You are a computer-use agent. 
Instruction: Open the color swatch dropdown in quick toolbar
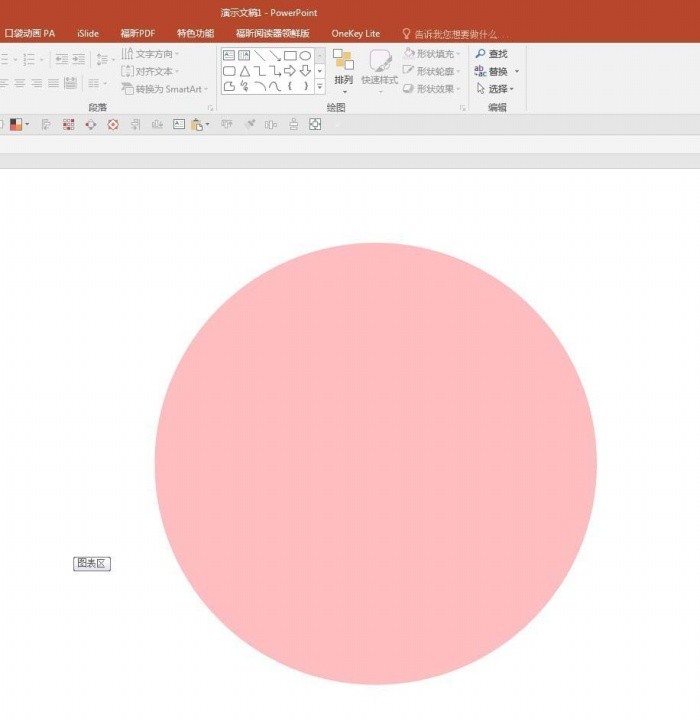click(x=19, y=125)
